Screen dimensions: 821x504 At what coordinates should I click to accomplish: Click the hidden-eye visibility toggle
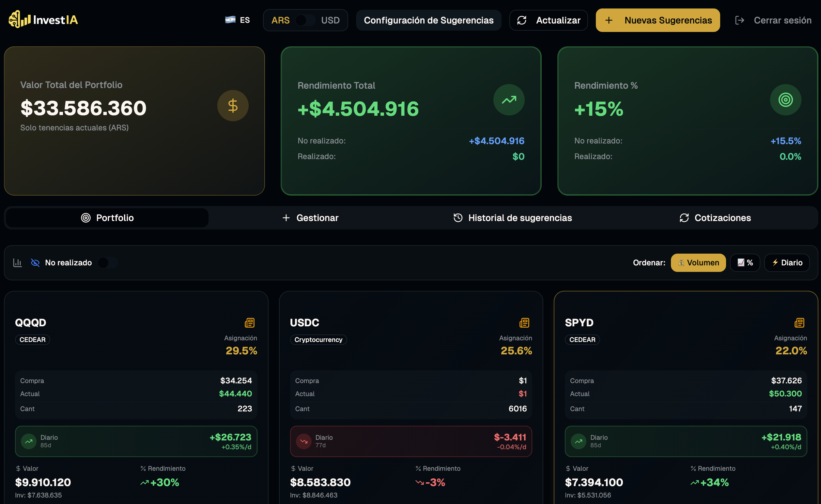pyautogui.click(x=34, y=263)
